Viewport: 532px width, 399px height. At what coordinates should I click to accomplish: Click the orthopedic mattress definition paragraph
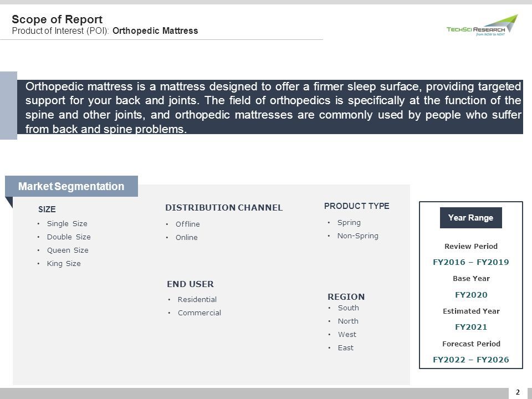[x=273, y=108]
